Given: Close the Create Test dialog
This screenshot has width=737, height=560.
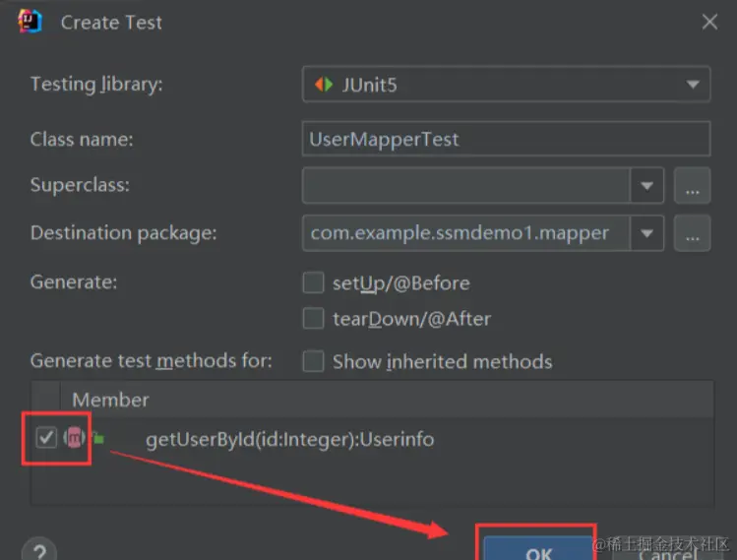Looking at the screenshot, I should [x=709, y=22].
